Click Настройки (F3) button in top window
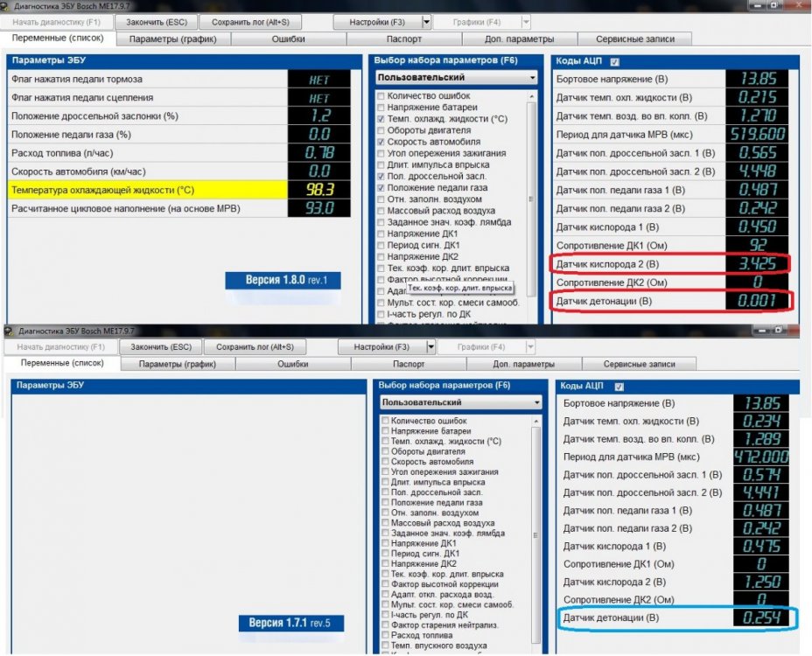Image resolution: width=812 pixels, height=656 pixels. [377, 22]
